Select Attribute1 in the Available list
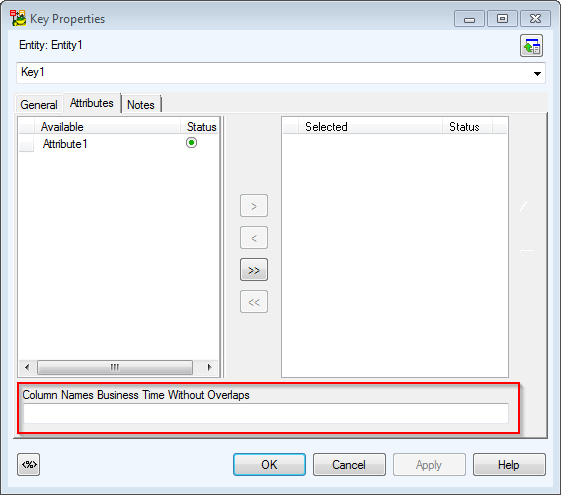561x495 pixels. coord(65,144)
